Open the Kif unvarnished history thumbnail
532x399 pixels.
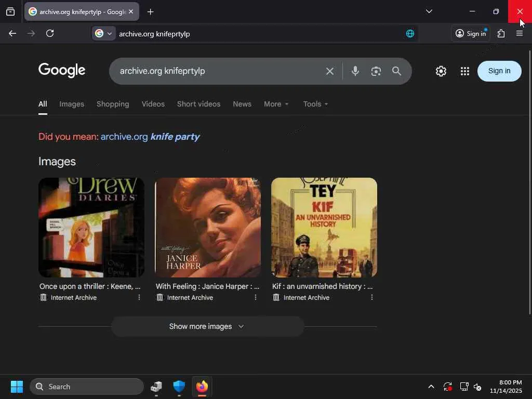point(324,228)
